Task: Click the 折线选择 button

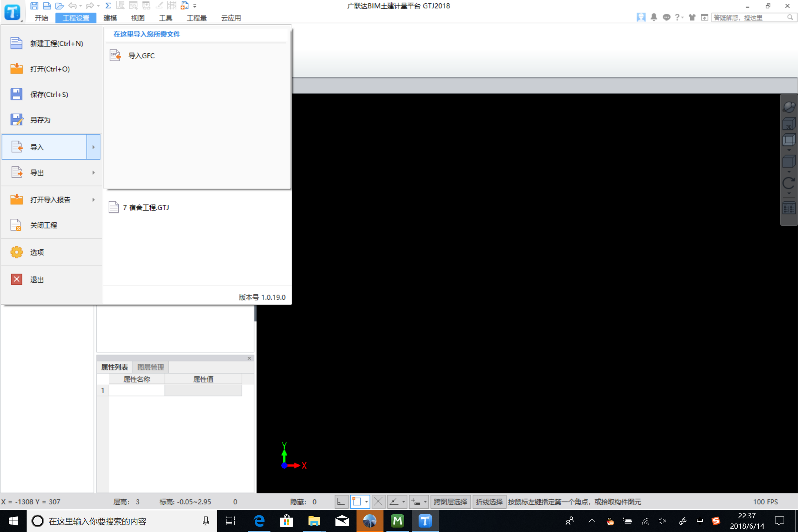Action: coord(489,502)
